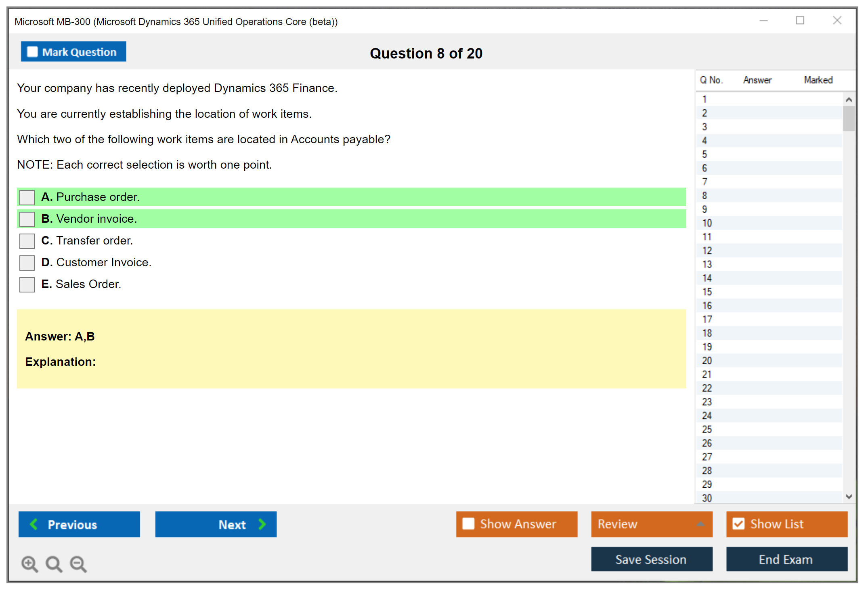
Task: Click the zoom in magnifier icon
Action: click(x=29, y=564)
